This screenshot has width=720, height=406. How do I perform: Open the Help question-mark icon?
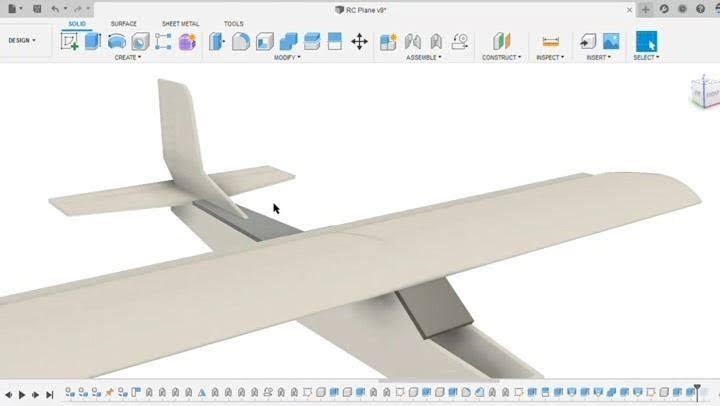tap(700, 9)
